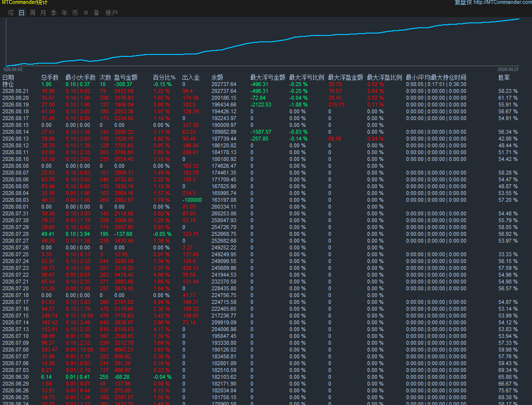Switch to the M tab
Viewport: 532px width, 405px height.
click(86, 13)
